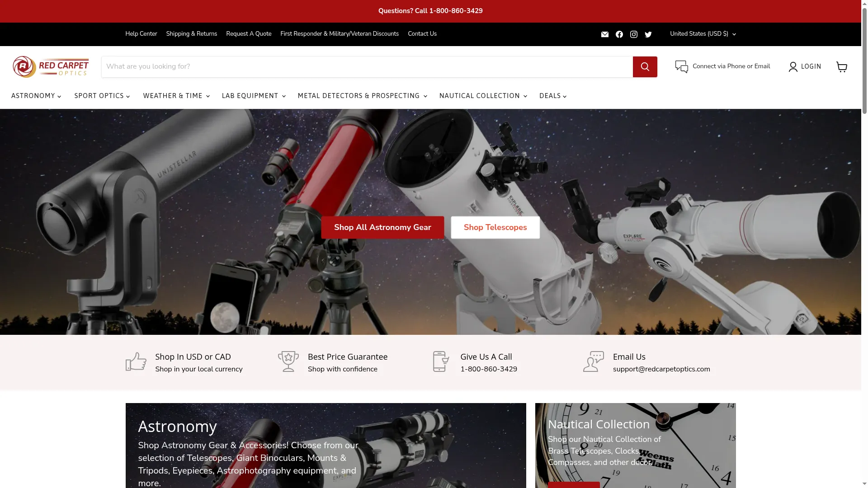
Task: Open Help Center link
Action: pos(141,34)
